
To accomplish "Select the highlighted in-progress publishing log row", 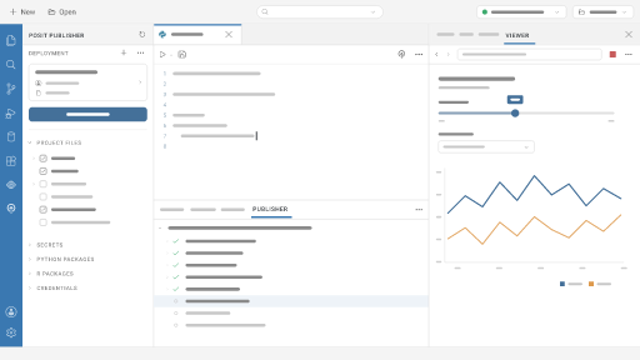I will [x=291, y=301].
